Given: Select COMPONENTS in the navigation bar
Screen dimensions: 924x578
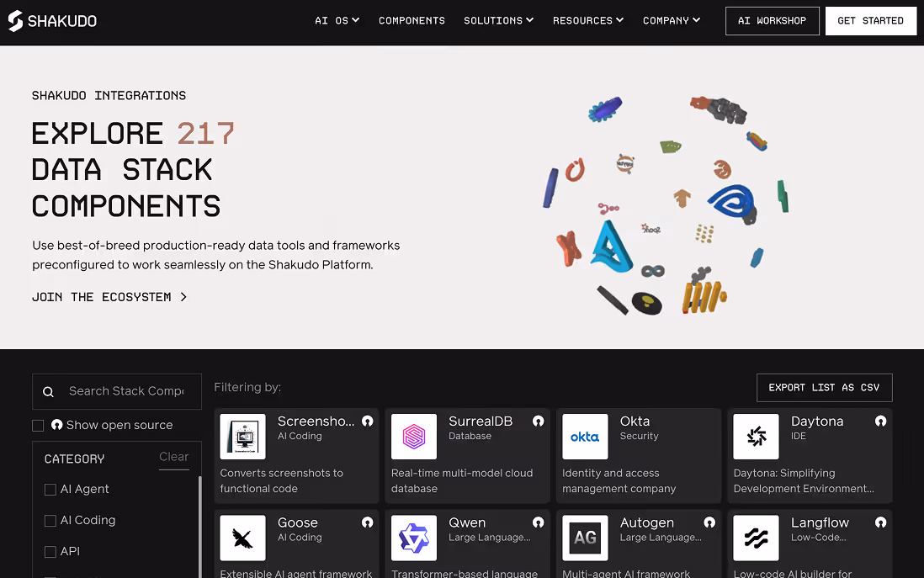Looking at the screenshot, I should (x=412, y=21).
